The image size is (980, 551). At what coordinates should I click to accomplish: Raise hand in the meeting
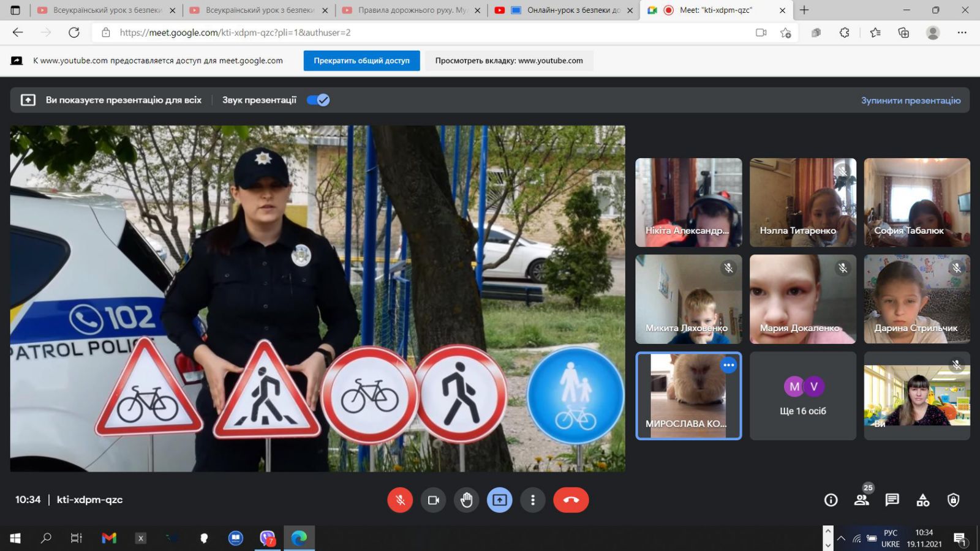click(466, 500)
